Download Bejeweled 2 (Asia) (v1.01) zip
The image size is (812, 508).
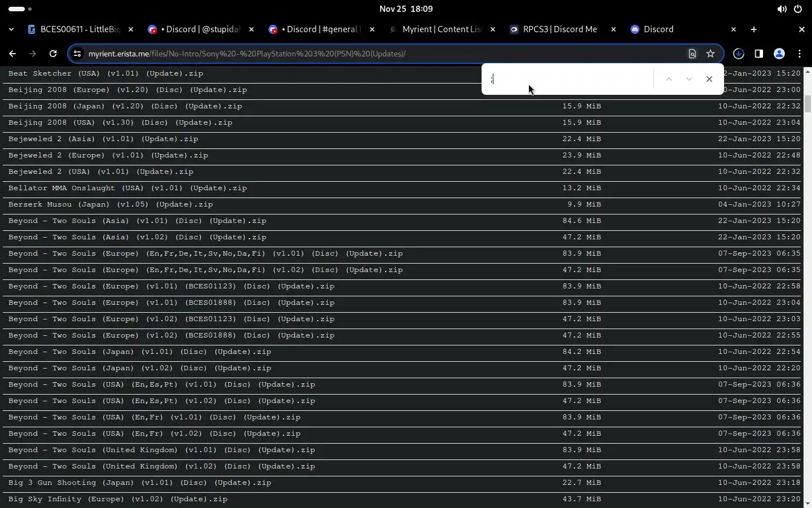coord(103,139)
